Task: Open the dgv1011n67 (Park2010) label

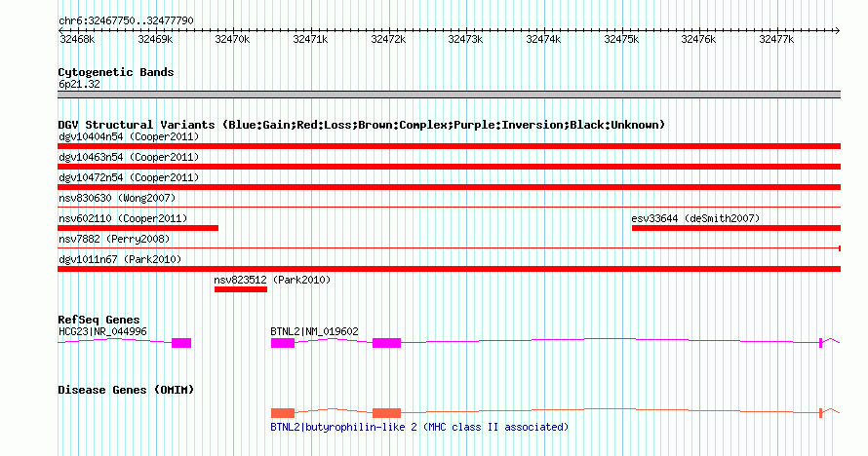Action: pyautogui.click(x=120, y=259)
